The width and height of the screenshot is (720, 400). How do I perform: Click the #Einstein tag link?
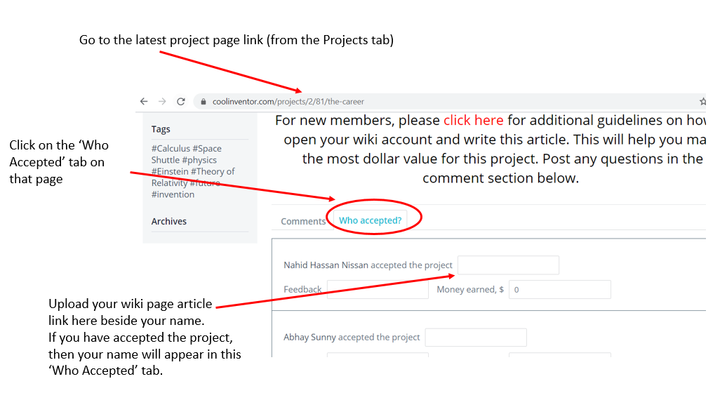[170, 171]
